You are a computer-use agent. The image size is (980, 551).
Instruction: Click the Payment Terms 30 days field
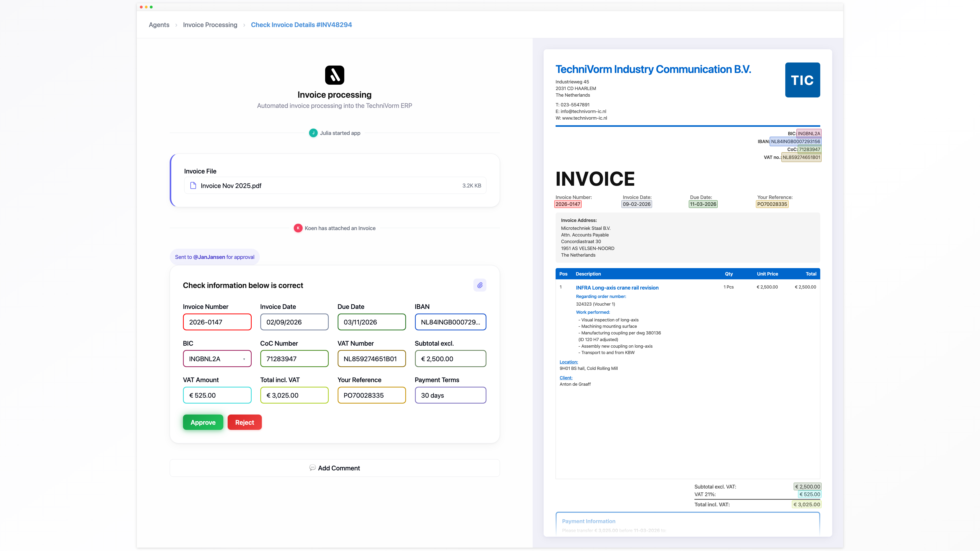(450, 395)
